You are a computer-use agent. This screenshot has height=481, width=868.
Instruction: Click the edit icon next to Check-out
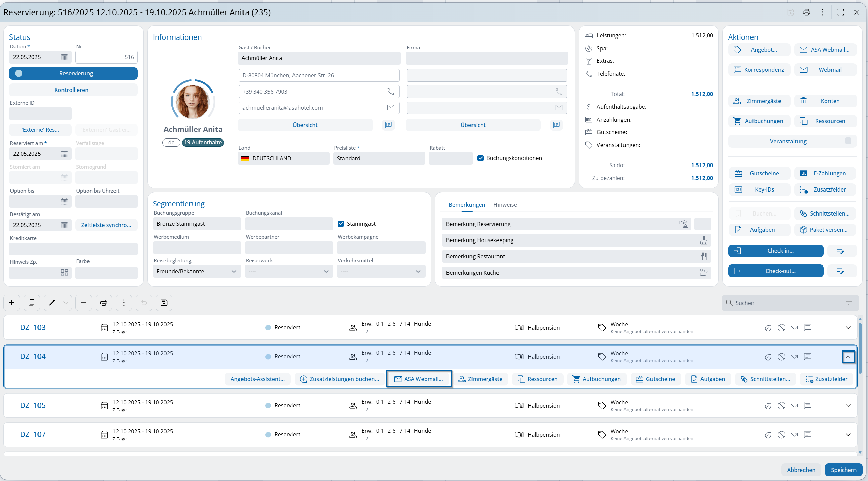click(x=840, y=271)
